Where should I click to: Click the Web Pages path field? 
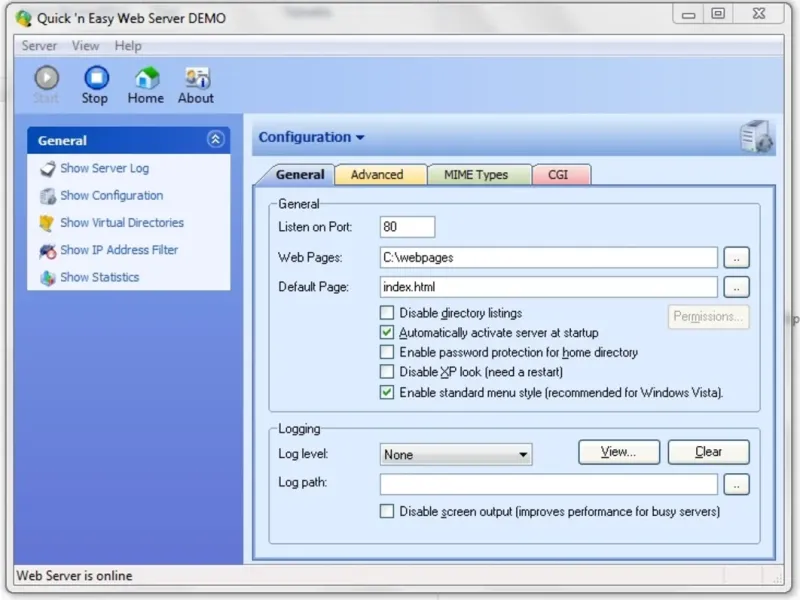[x=548, y=258]
